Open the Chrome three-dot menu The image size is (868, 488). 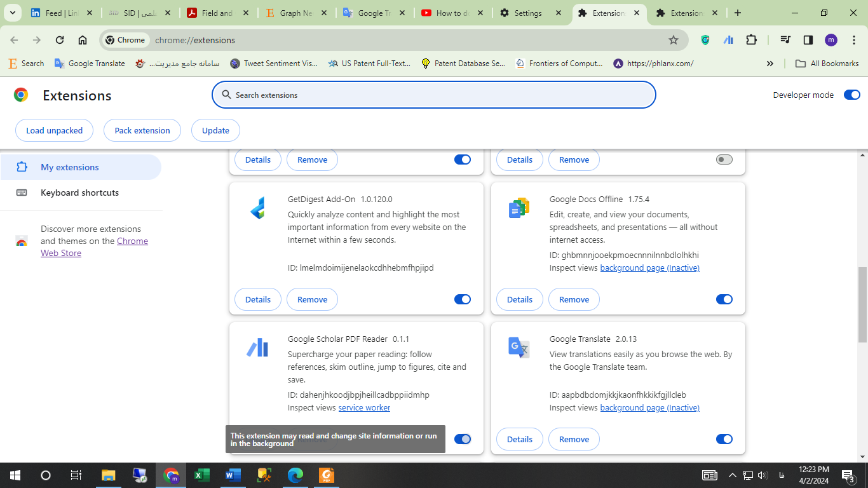point(854,40)
